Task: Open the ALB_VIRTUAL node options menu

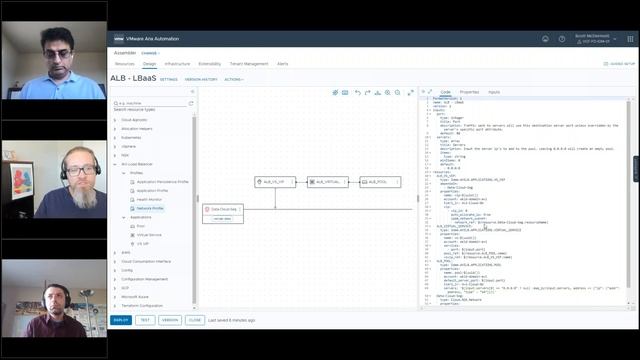Action: (345, 182)
